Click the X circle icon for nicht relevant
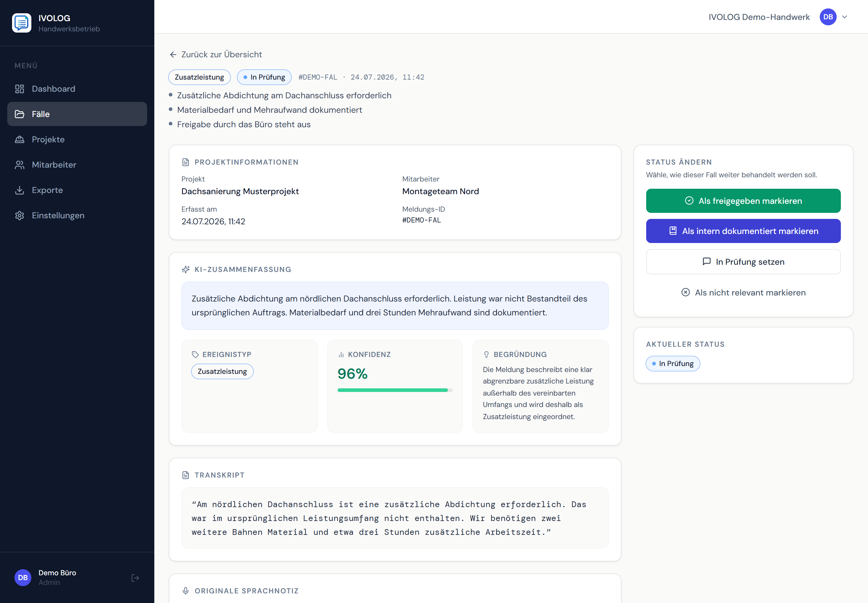Screen dimensions: 868x603 tap(685, 292)
